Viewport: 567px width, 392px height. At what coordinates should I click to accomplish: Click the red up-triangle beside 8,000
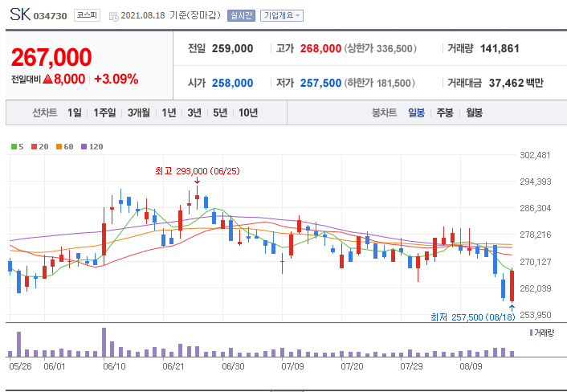click(x=47, y=79)
